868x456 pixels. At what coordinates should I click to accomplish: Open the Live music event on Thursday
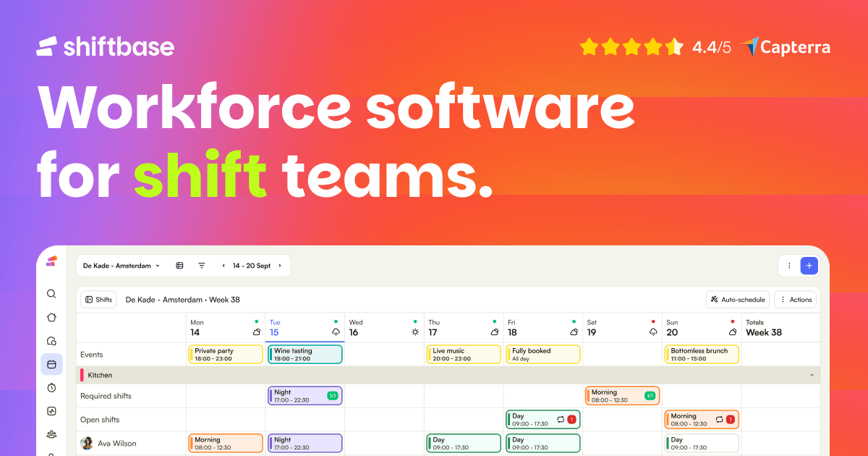464,354
